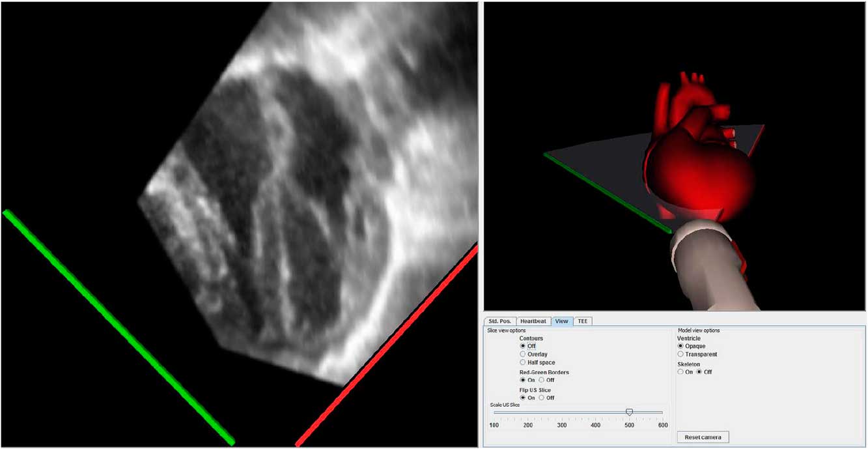Turn the Skeleton view On
The image size is (868, 449).
[x=680, y=371]
